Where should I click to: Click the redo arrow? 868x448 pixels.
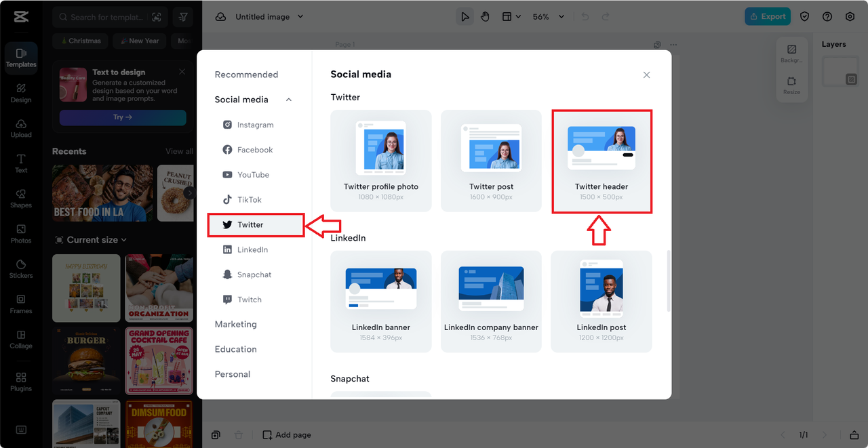point(606,17)
